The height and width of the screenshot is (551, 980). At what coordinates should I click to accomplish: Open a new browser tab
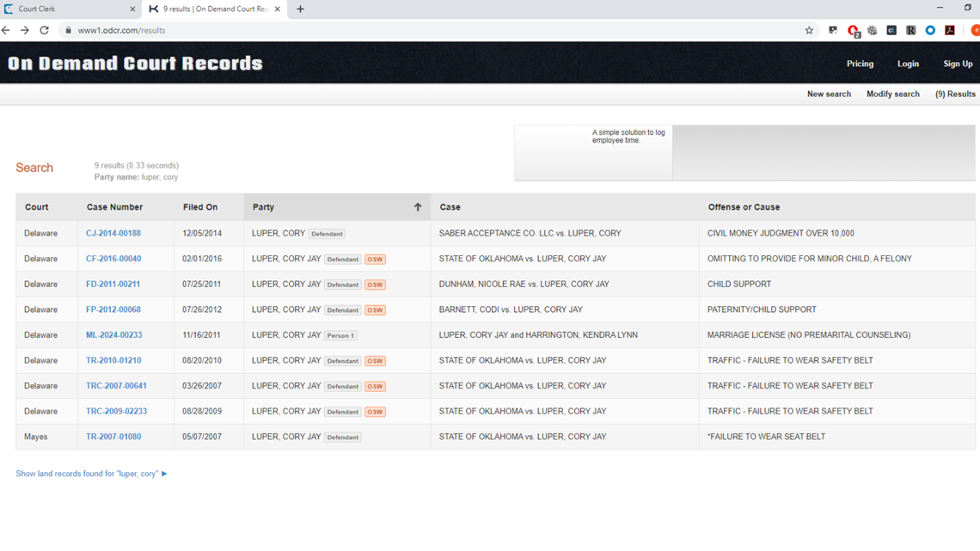coord(300,9)
